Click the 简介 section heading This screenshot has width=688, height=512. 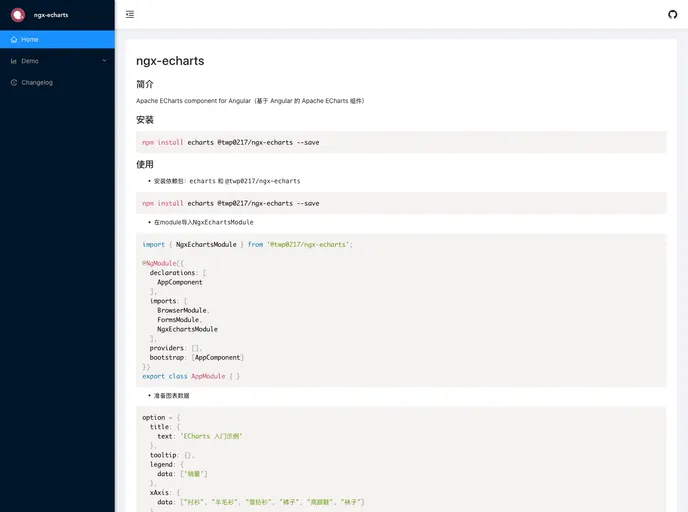coord(145,84)
